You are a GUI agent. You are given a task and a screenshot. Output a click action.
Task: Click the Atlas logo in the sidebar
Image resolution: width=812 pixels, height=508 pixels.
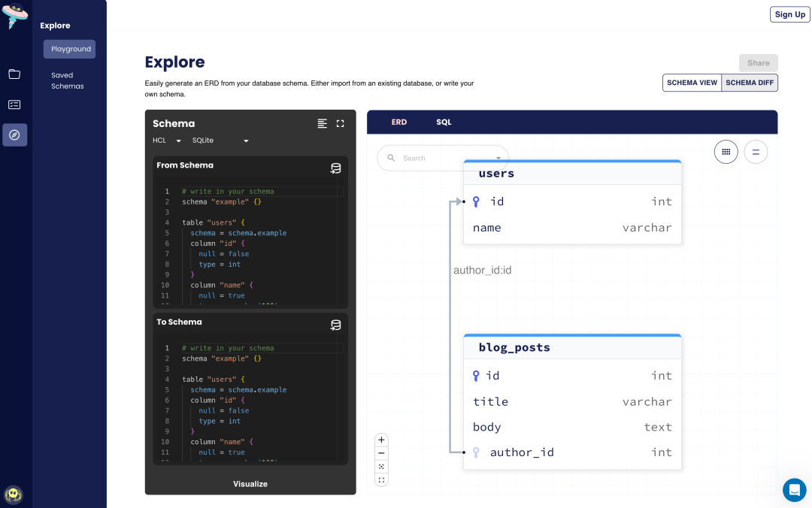15,16
